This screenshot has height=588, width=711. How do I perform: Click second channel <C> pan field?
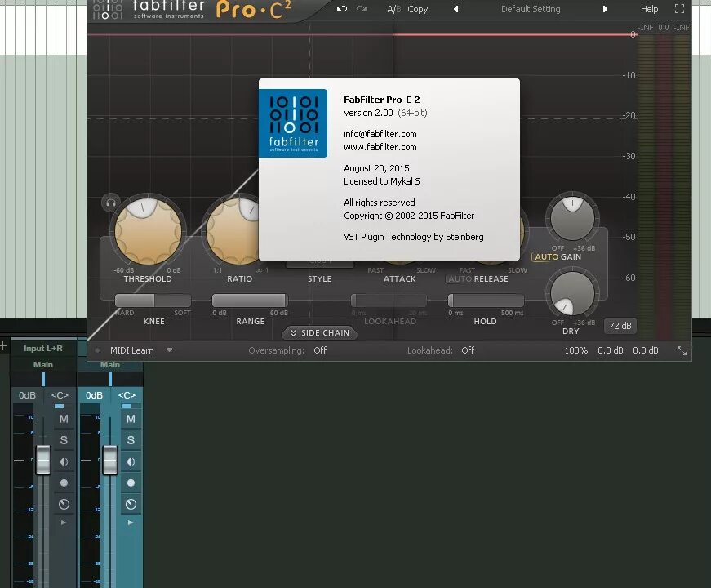click(127, 395)
